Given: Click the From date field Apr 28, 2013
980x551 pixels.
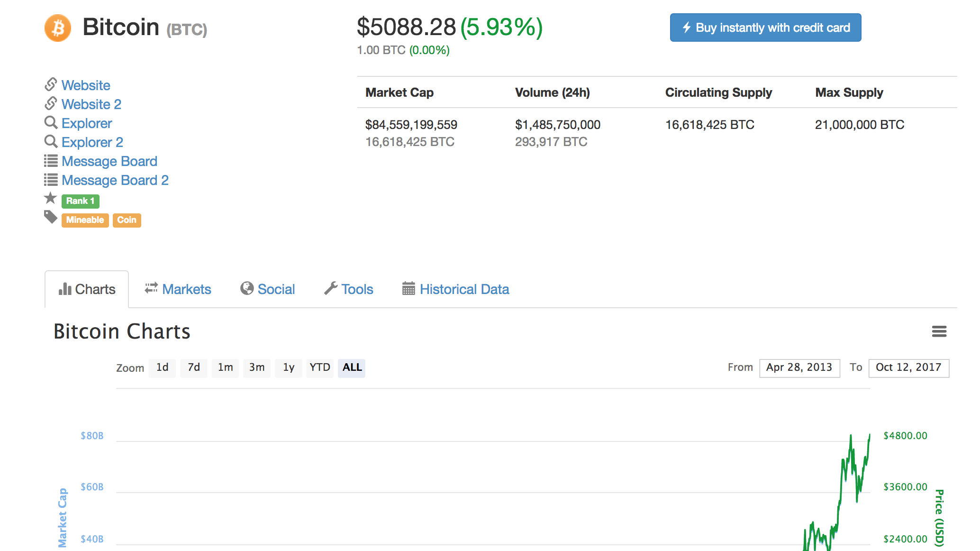Looking at the screenshot, I should 799,368.
